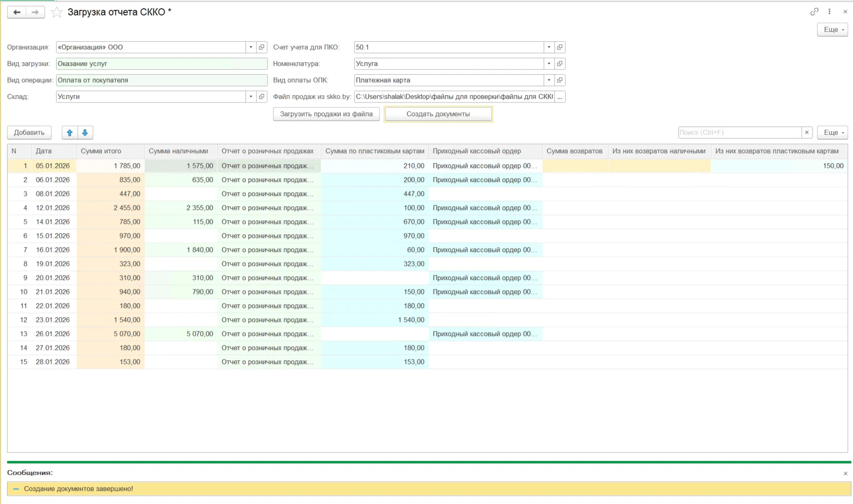The width and height of the screenshot is (853, 504).
Task: Expand the Организация dropdown list
Action: click(251, 47)
